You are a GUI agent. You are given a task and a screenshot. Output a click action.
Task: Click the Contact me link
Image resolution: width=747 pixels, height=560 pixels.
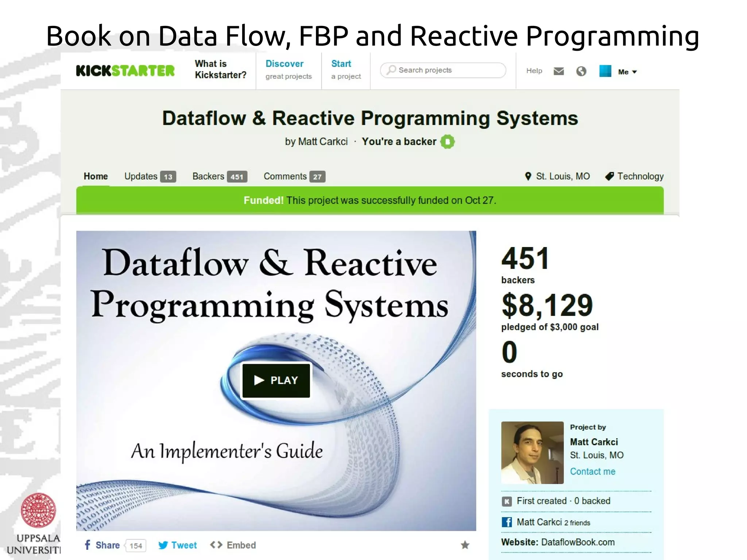[x=592, y=471]
